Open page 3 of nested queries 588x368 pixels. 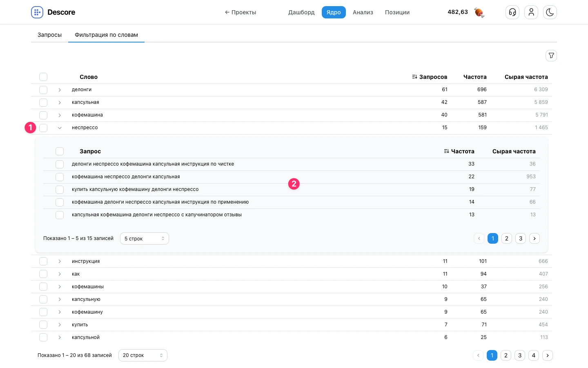coord(521,238)
